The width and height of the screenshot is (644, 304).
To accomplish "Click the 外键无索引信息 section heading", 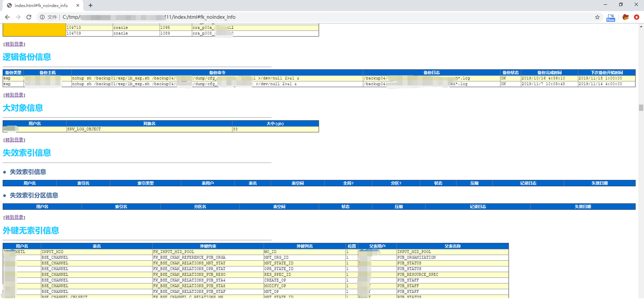I will [31, 231].
